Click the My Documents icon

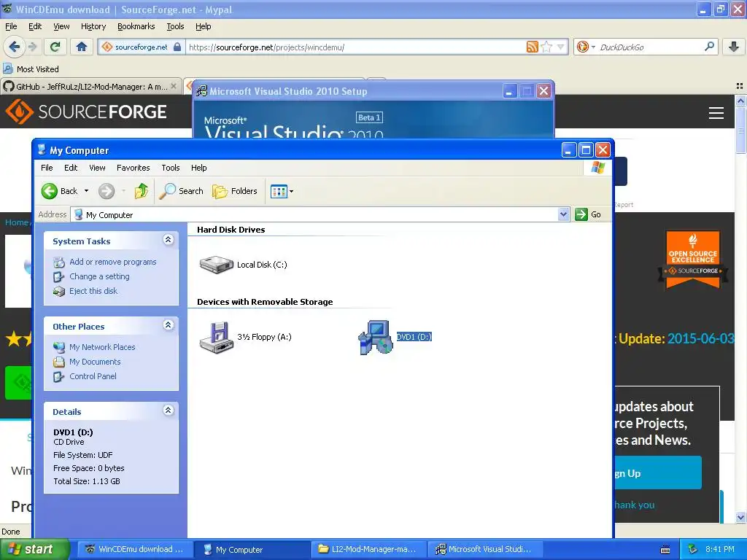coord(59,362)
